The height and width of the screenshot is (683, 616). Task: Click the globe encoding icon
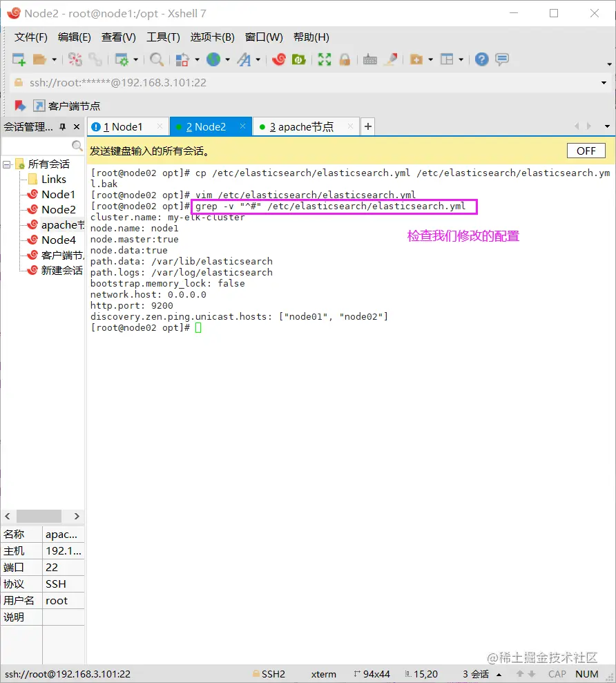[213, 59]
